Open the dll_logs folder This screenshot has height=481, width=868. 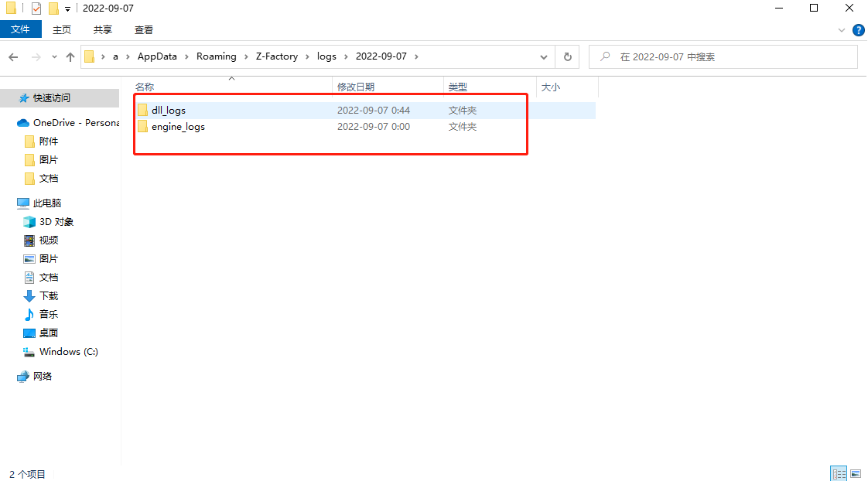pyautogui.click(x=168, y=111)
